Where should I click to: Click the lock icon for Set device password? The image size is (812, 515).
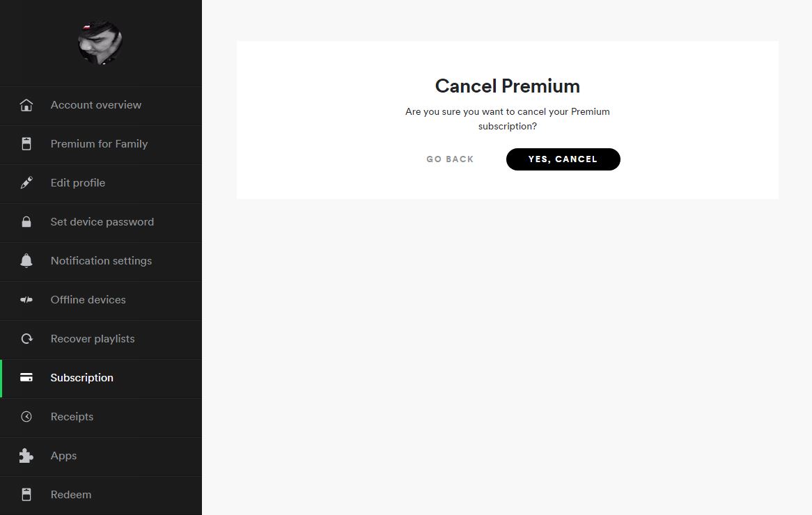[x=26, y=221]
